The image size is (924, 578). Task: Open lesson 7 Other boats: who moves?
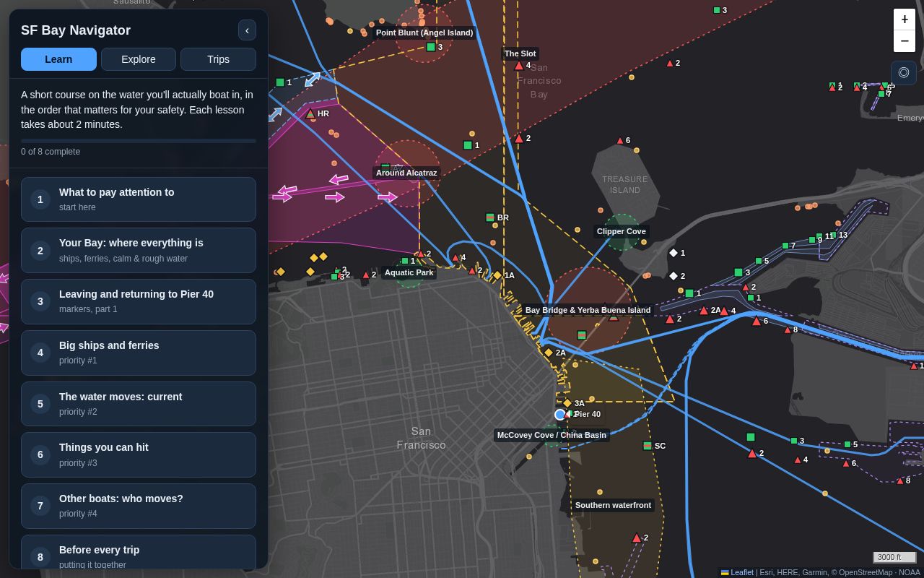coord(139,506)
